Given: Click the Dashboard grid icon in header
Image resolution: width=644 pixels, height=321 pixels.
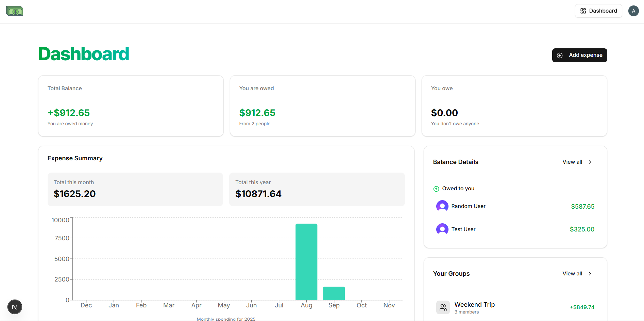Looking at the screenshot, I should click(x=583, y=11).
